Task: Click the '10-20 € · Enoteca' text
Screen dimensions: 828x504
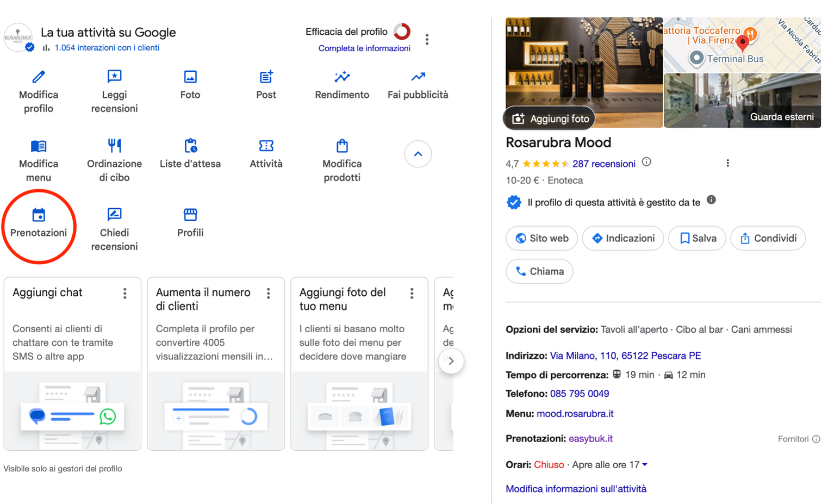Action: [544, 181]
